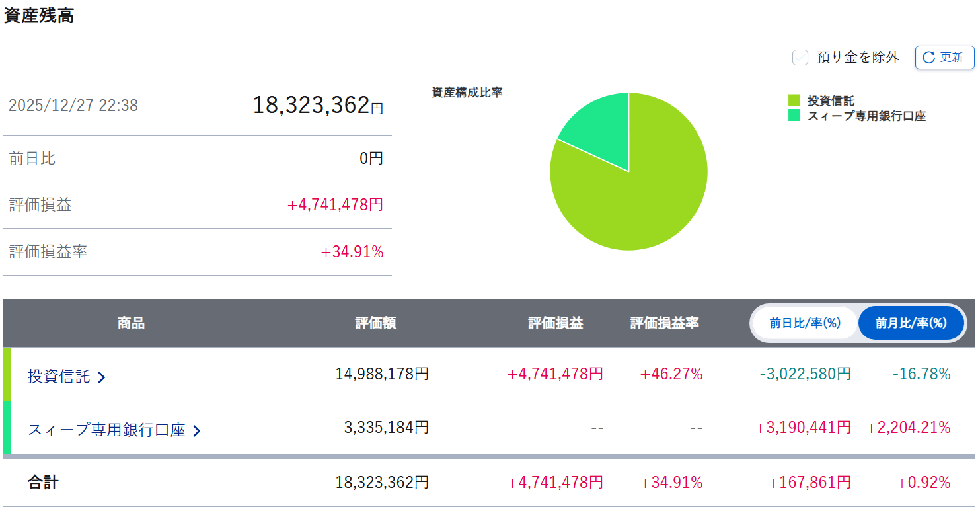The width and height of the screenshot is (980, 513).
Task: Click the 投資信託 legend color square
Action: (794, 100)
